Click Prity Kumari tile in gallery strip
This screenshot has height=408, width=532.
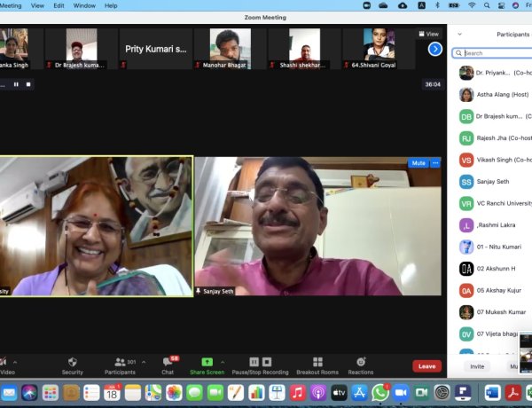tap(156, 49)
